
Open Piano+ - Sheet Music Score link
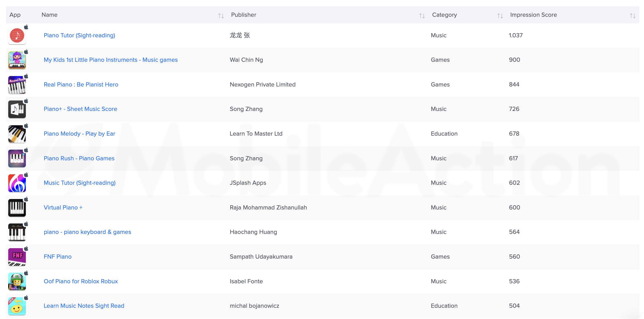pyautogui.click(x=80, y=109)
